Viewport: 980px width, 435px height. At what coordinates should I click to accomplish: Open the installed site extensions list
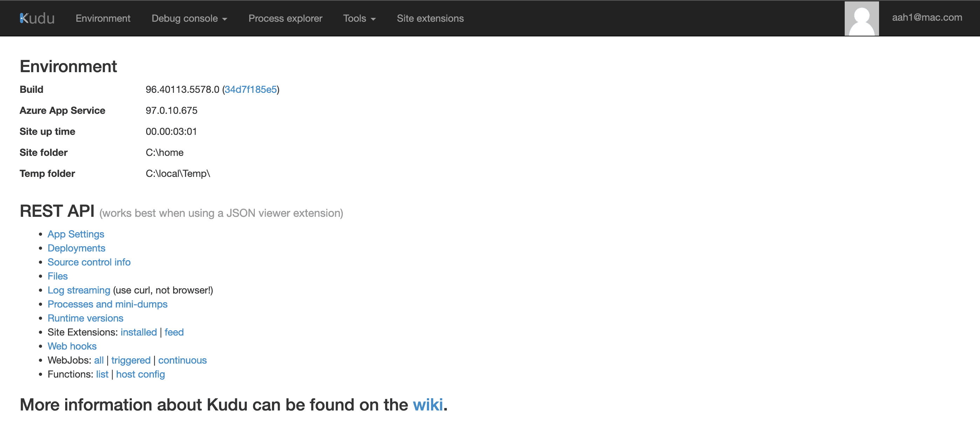click(138, 332)
